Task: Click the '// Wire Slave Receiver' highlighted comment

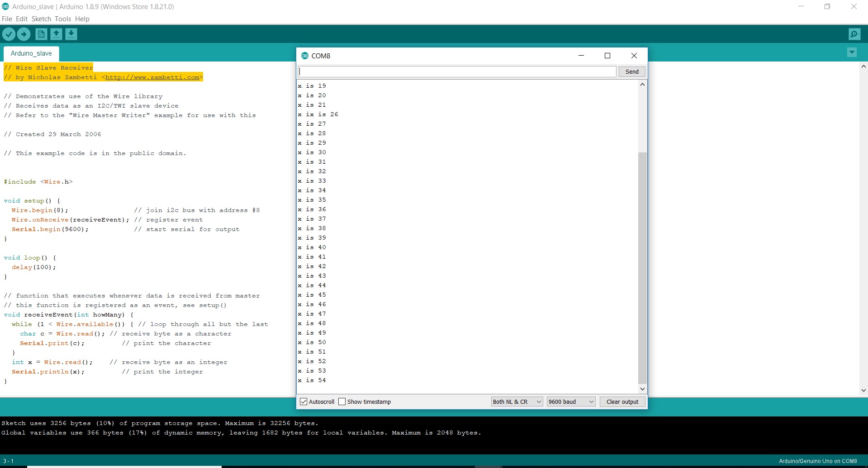Action: pos(48,68)
